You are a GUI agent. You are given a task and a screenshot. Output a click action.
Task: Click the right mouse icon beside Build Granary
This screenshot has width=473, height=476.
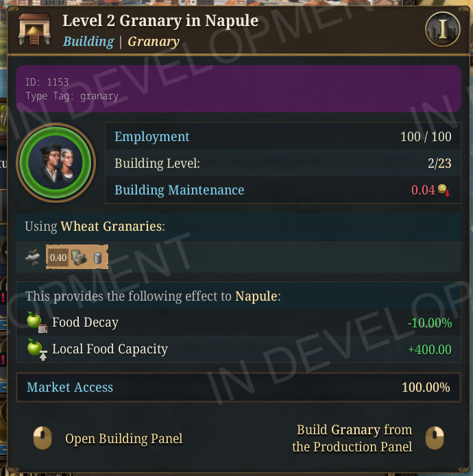pos(435,438)
